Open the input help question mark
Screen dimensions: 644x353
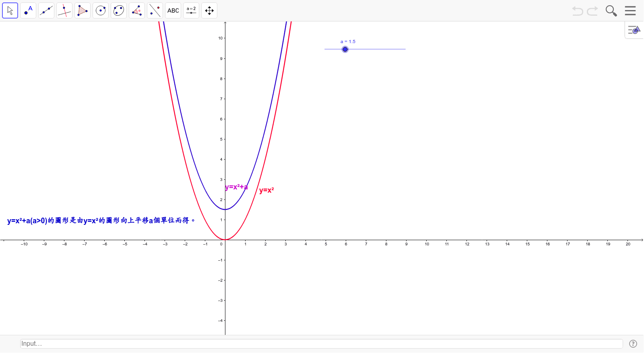coord(633,344)
